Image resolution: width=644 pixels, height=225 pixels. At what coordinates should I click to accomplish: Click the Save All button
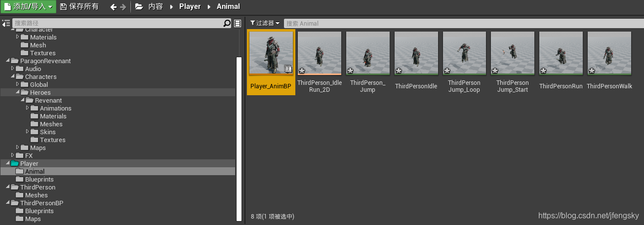pos(80,6)
